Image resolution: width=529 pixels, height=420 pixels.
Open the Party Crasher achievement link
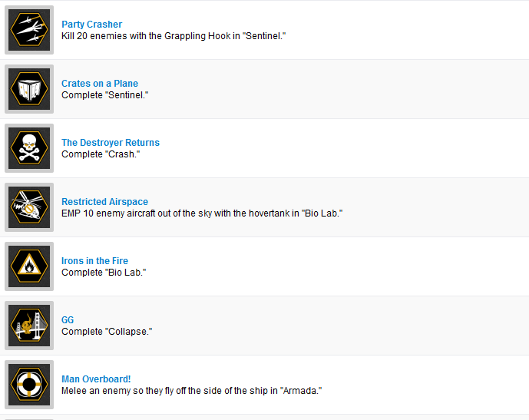tap(92, 25)
